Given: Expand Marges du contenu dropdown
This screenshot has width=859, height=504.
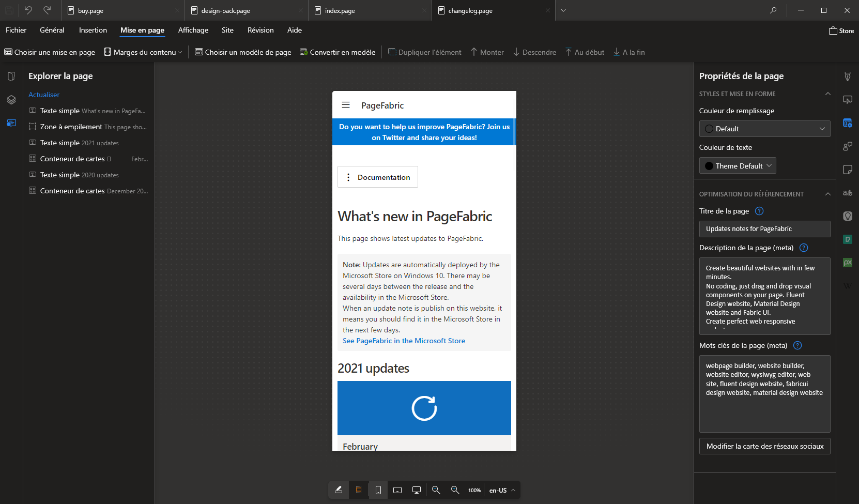Looking at the screenshot, I should coord(143,52).
